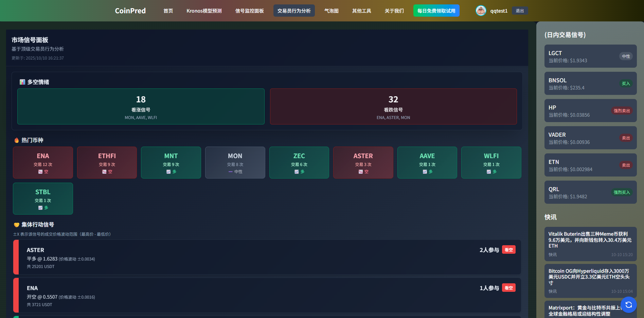Click the trend chart icon in ENA card
Screen dimensions: 644x318
click(x=40, y=172)
